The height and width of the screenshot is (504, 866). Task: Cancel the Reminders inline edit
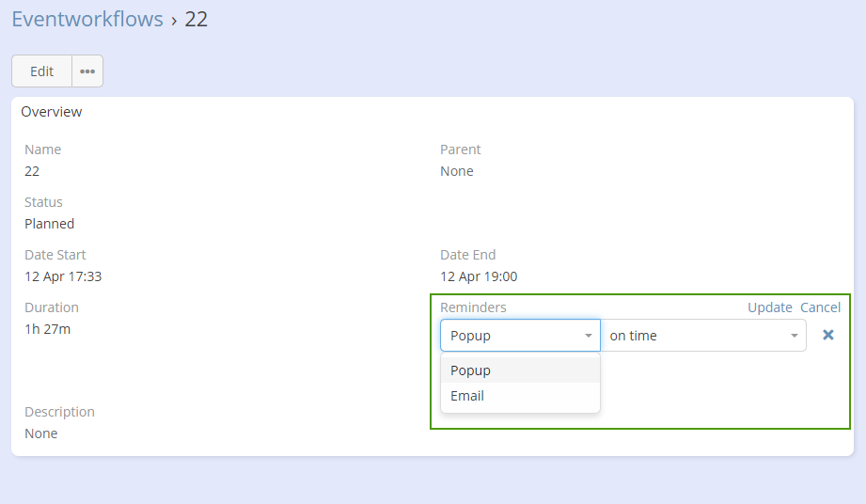820,307
